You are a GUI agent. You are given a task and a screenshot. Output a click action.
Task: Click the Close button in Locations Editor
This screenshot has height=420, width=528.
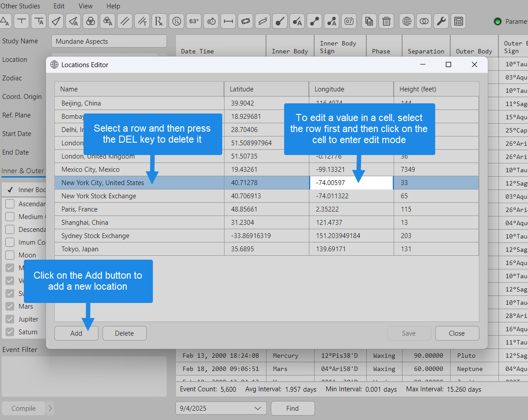[456, 333]
